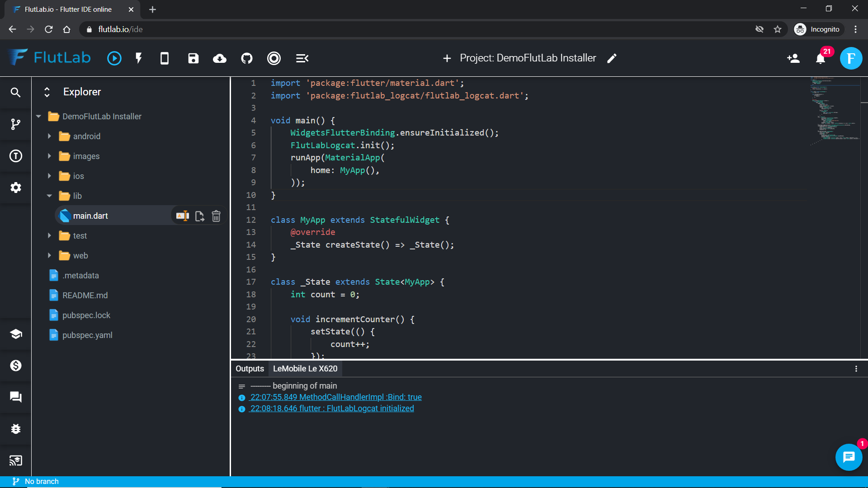Select the FlutLab.io browser tab

tap(72, 9)
